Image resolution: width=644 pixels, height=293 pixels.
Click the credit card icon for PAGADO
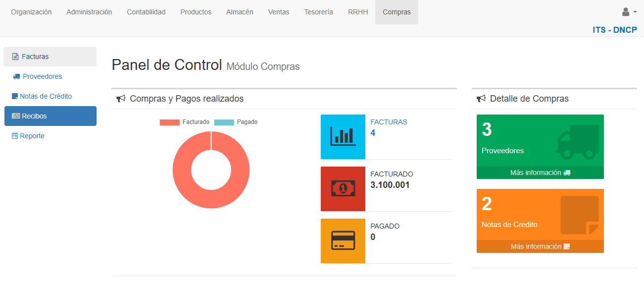[x=343, y=241]
